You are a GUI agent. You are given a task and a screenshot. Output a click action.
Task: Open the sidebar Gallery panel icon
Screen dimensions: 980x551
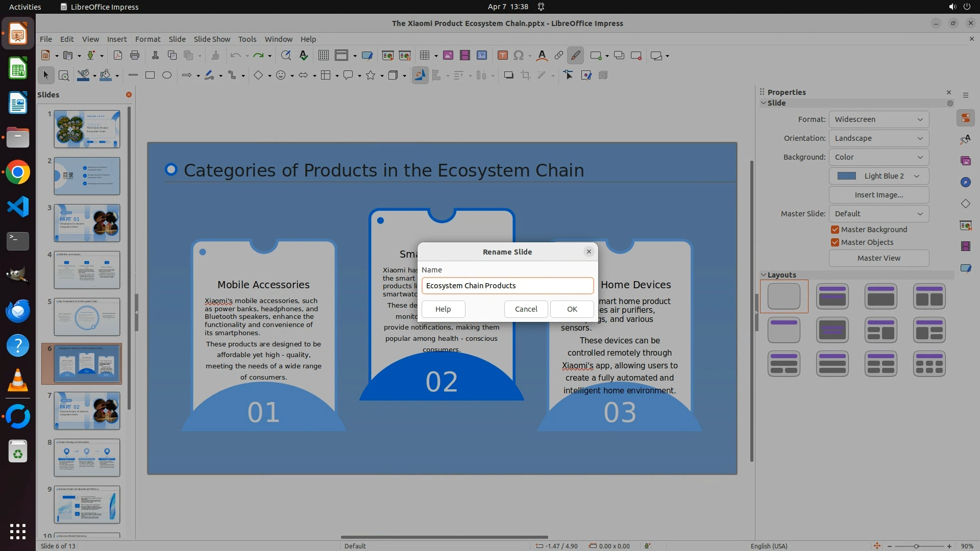(x=965, y=161)
